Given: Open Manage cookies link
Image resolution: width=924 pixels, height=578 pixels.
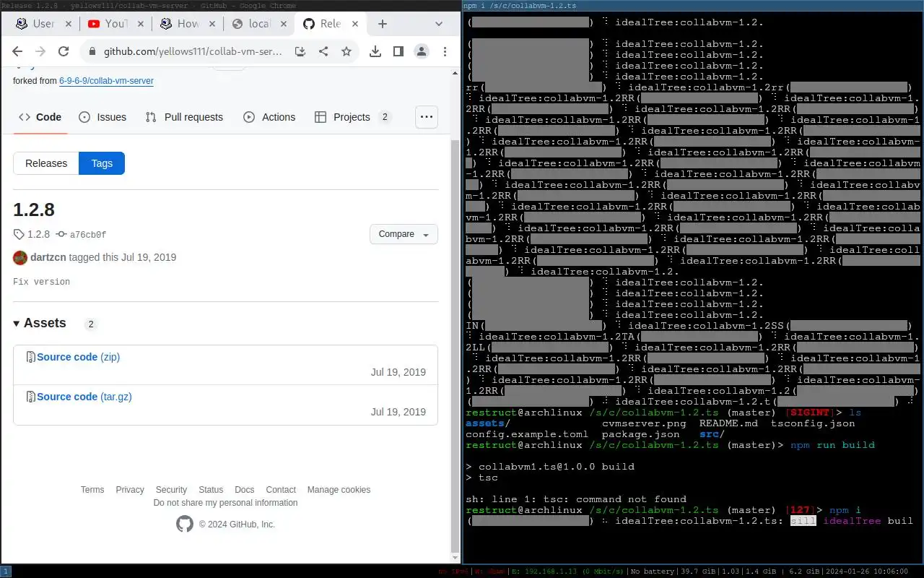Looking at the screenshot, I should (x=339, y=490).
